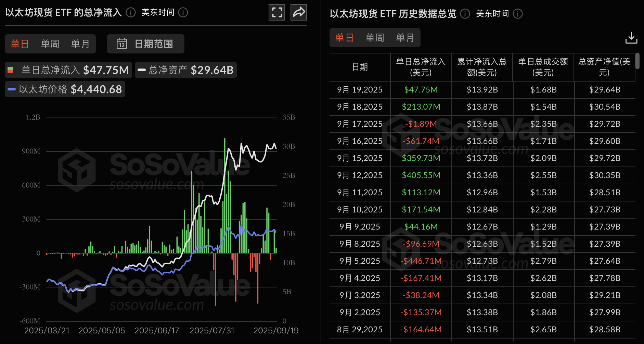Viewport: 644px width, 344px height.
Task: Select 单日 tab in the right panel
Action: 344,38
